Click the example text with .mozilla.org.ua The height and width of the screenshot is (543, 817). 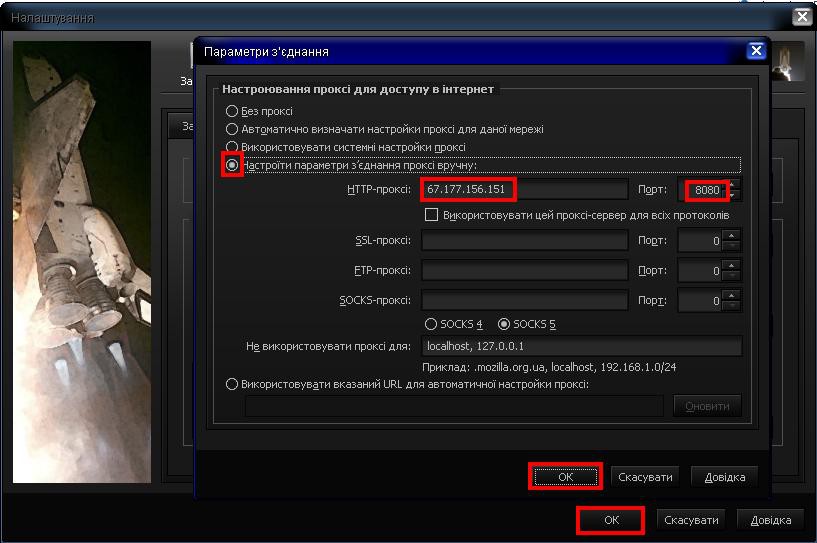[549, 367]
